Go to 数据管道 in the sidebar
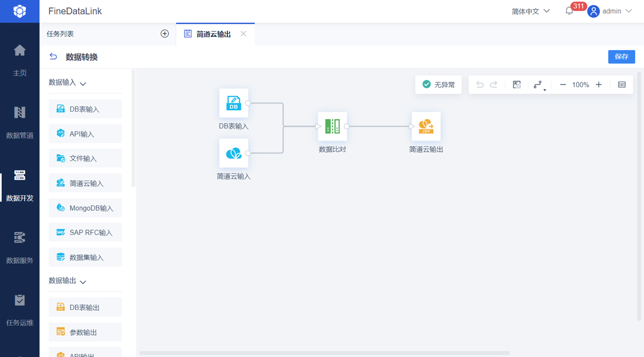The image size is (644, 357). 20,122
